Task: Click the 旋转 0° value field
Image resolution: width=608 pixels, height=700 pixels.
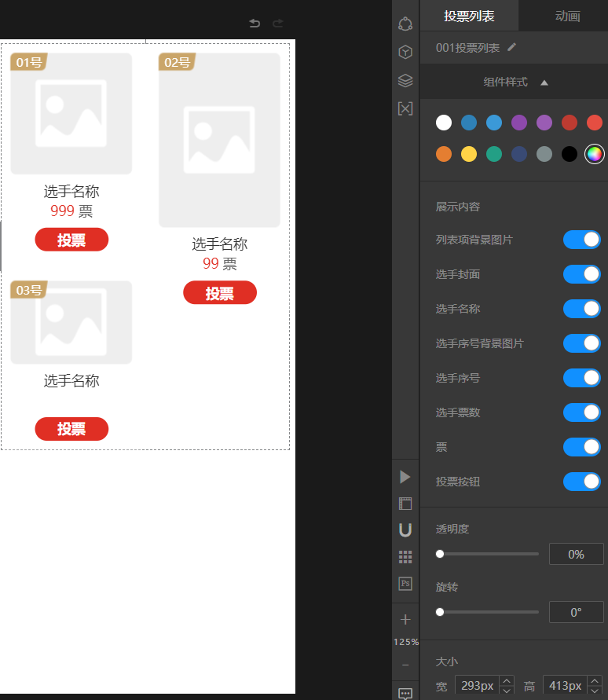Action: 576,612
